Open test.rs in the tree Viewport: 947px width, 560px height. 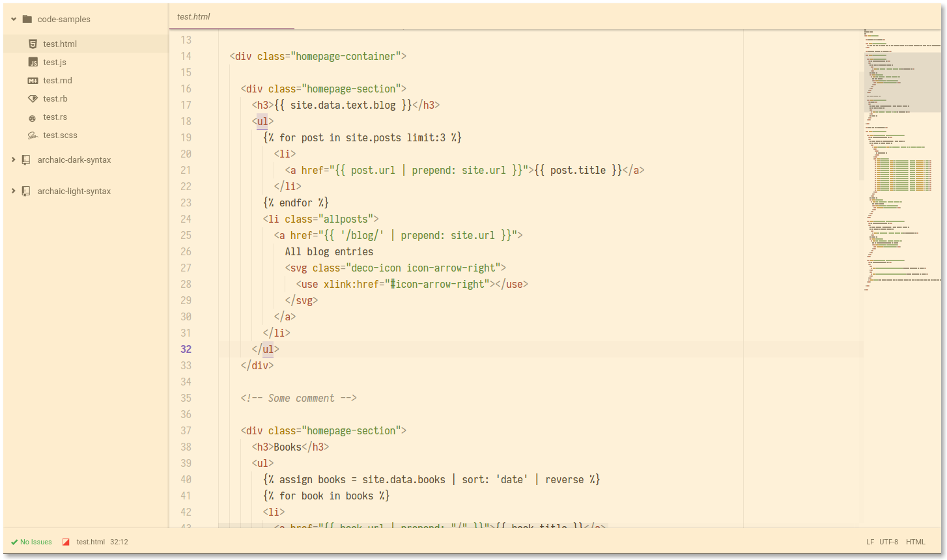[x=55, y=117]
